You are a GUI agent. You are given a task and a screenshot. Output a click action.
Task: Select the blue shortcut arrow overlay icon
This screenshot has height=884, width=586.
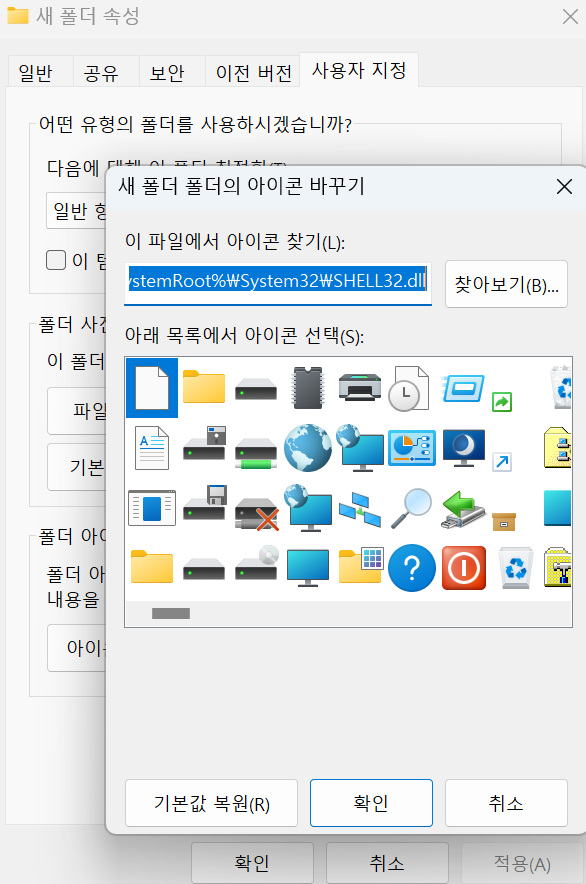(502, 462)
